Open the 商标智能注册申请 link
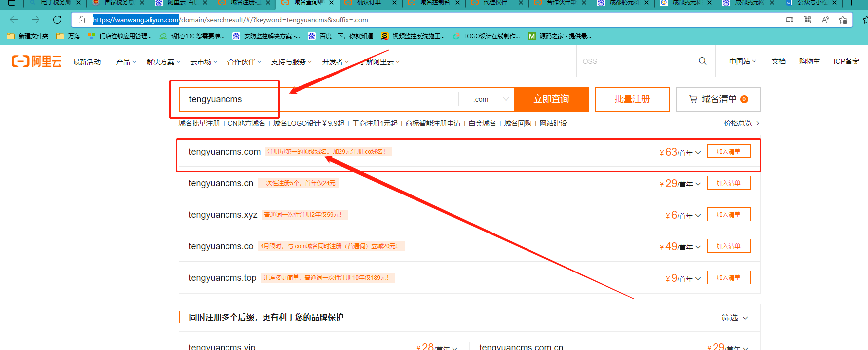 click(433, 123)
